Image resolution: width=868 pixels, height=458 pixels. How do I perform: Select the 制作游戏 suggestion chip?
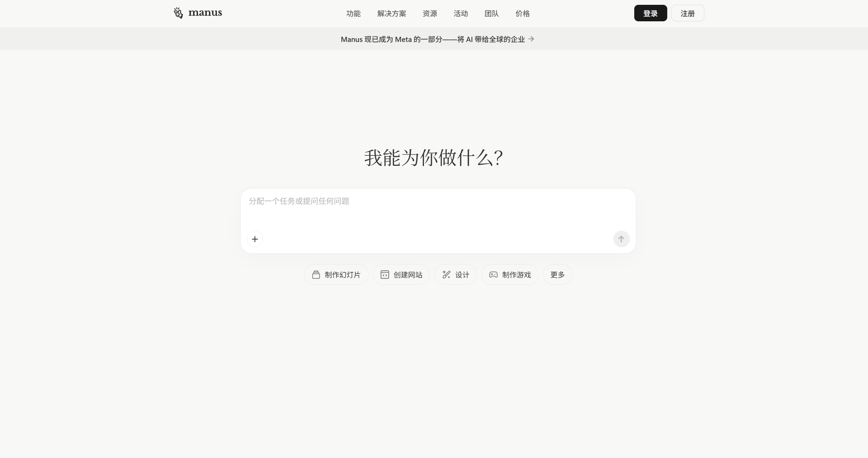[x=510, y=274]
